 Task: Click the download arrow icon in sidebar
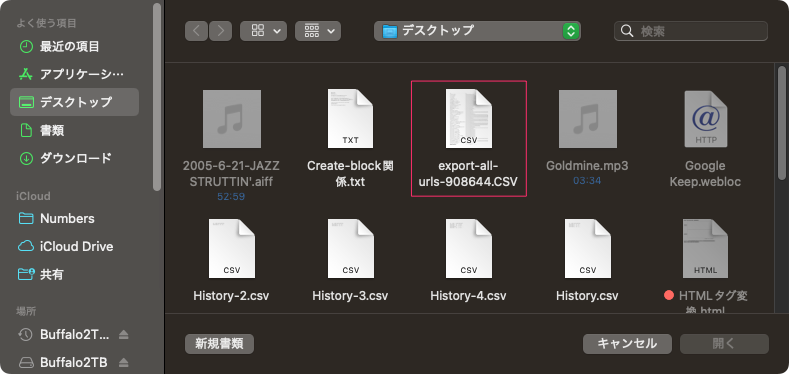(25, 159)
